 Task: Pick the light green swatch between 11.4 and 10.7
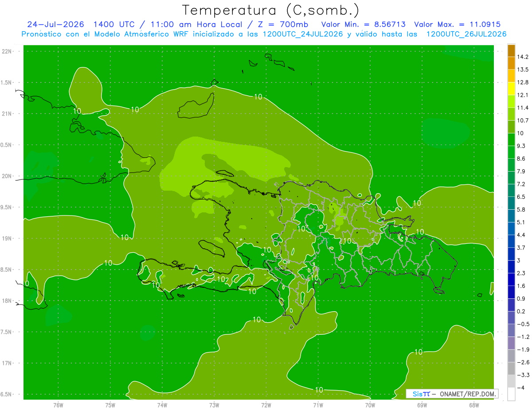(511, 114)
